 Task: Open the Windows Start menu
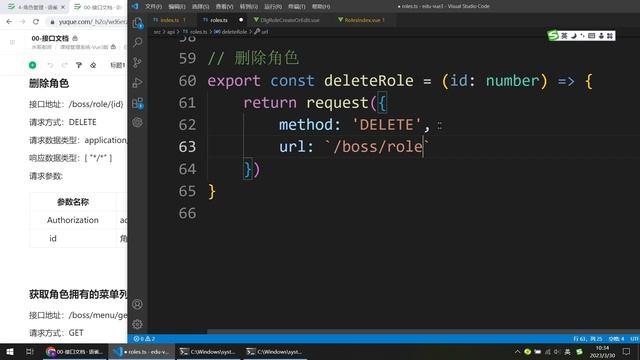(10, 351)
